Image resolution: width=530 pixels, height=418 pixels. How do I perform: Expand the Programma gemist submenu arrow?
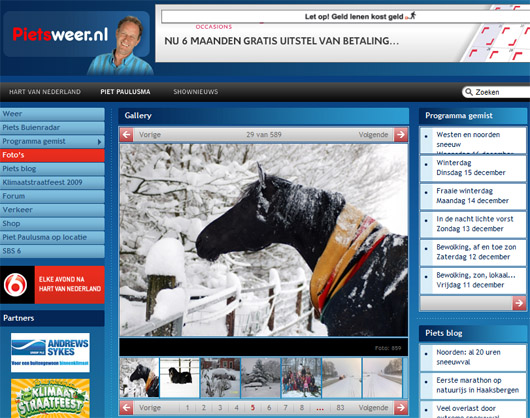coord(99,142)
